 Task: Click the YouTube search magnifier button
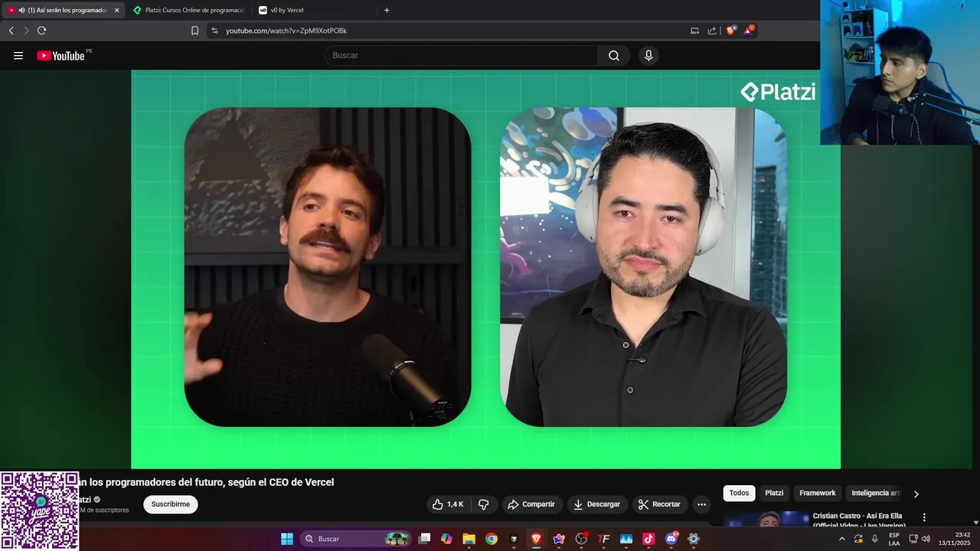[614, 55]
